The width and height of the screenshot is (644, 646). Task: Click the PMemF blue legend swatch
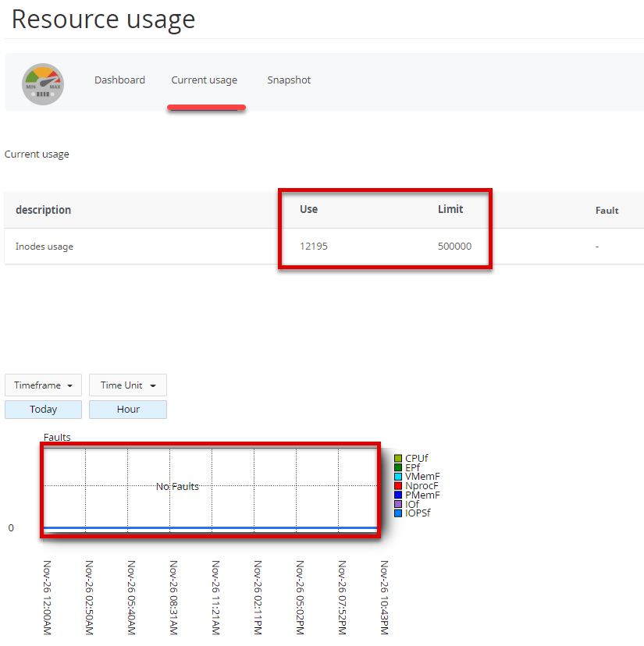tap(398, 495)
